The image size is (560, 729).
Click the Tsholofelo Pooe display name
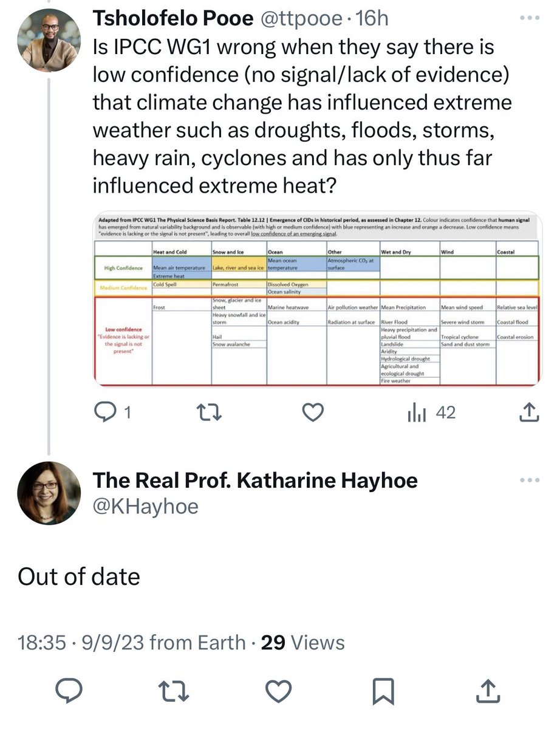[x=172, y=19]
